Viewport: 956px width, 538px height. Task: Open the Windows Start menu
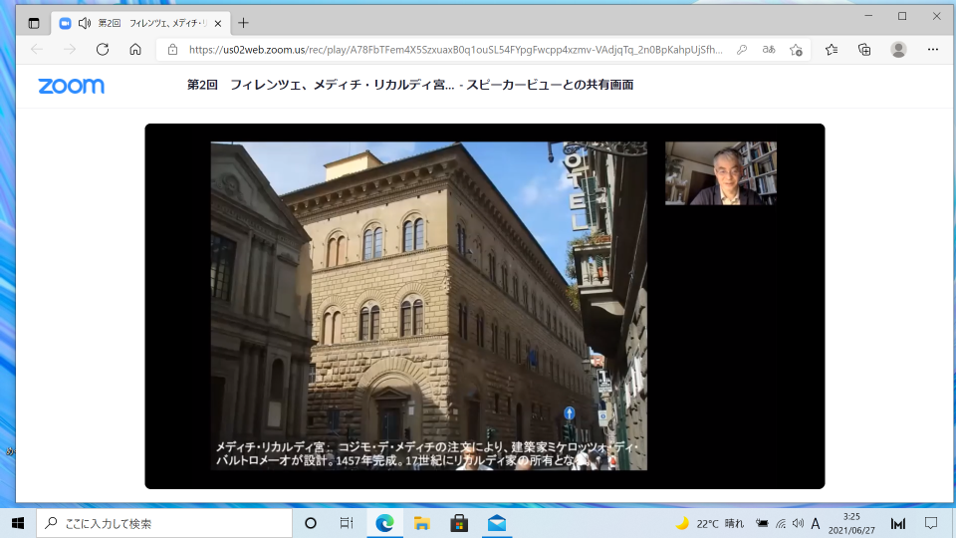(18, 523)
